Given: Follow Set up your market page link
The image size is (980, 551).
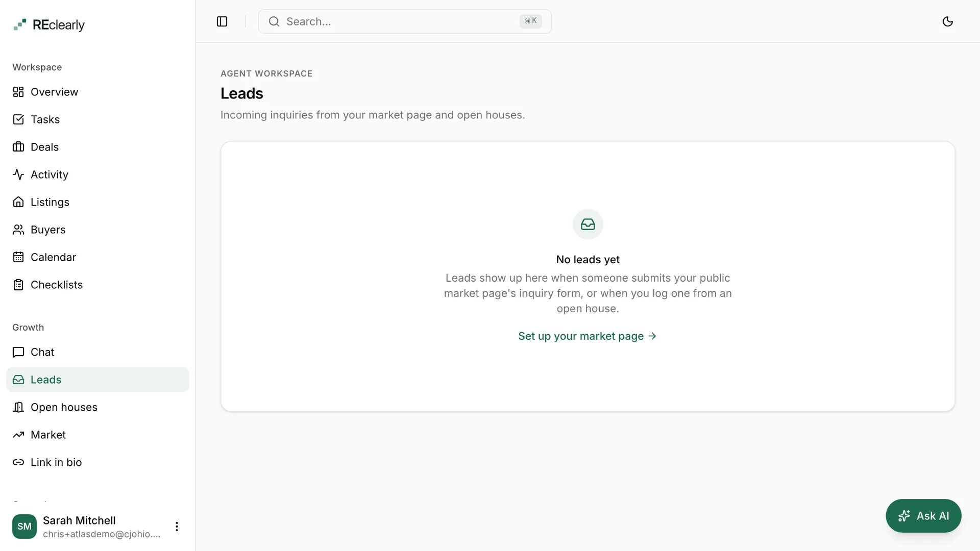Looking at the screenshot, I should (587, 336).
